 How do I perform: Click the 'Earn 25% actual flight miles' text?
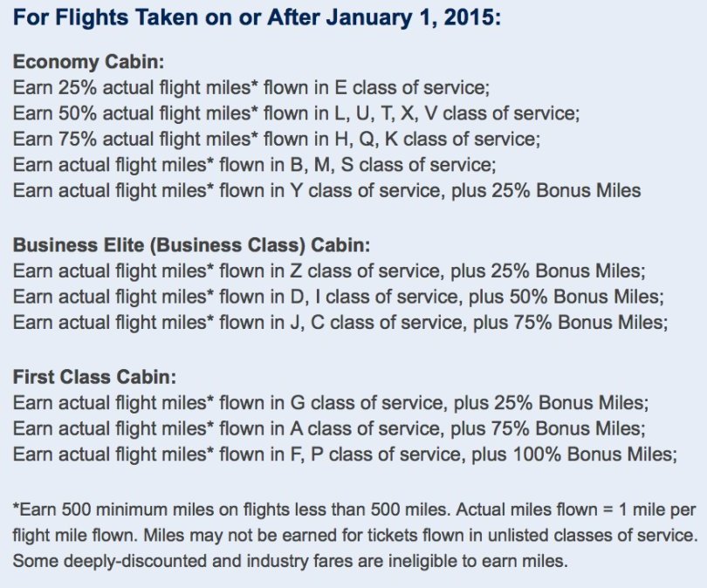pos(131,87)
